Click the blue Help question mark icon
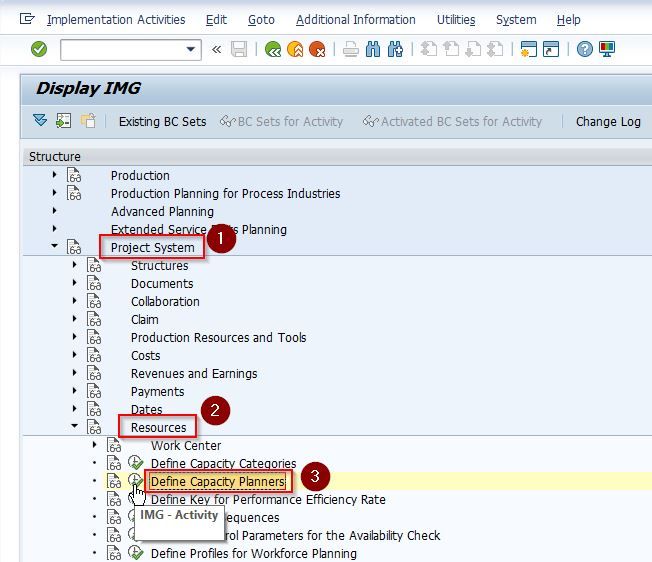The width and height of the screenshot is (652, 562). click(x=585, y=49)
